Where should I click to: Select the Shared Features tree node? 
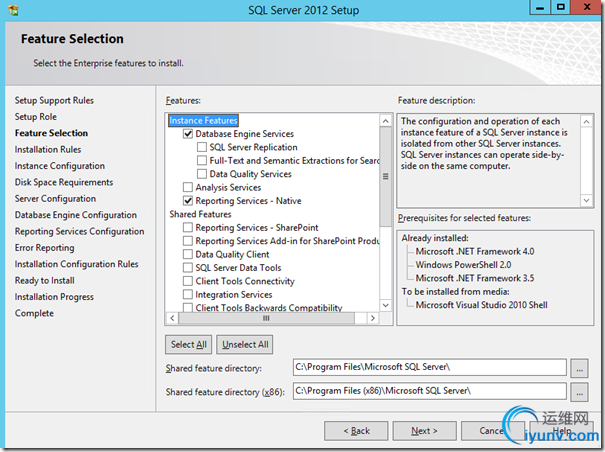click(200, 214)
